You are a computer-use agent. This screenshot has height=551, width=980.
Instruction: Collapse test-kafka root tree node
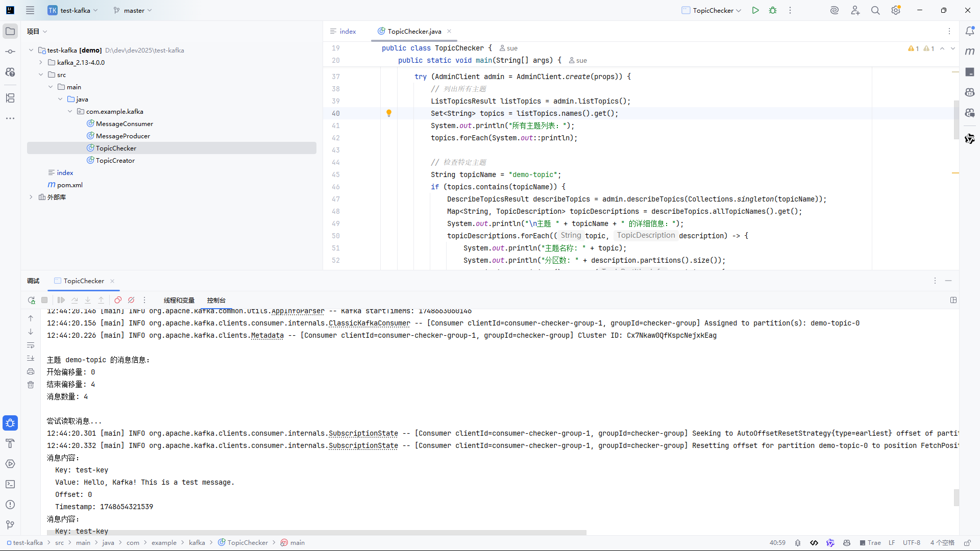[31, 50]
